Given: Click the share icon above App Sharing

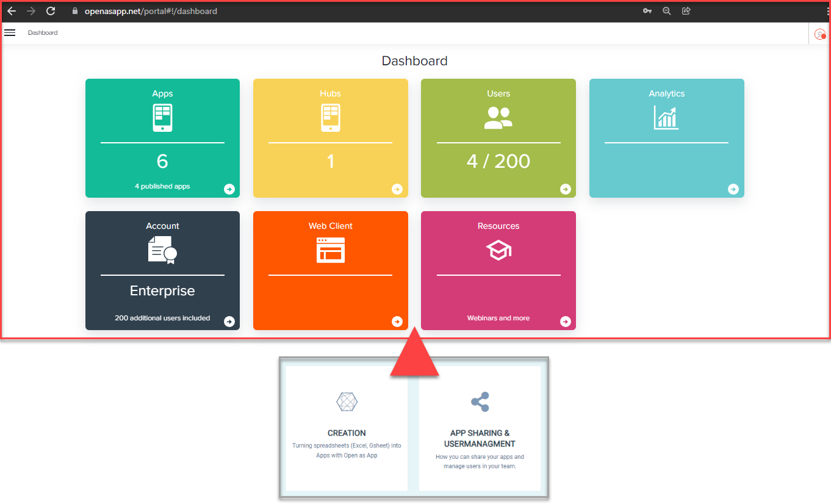Looking at the screenshot, I should click(x=480, y=401).
